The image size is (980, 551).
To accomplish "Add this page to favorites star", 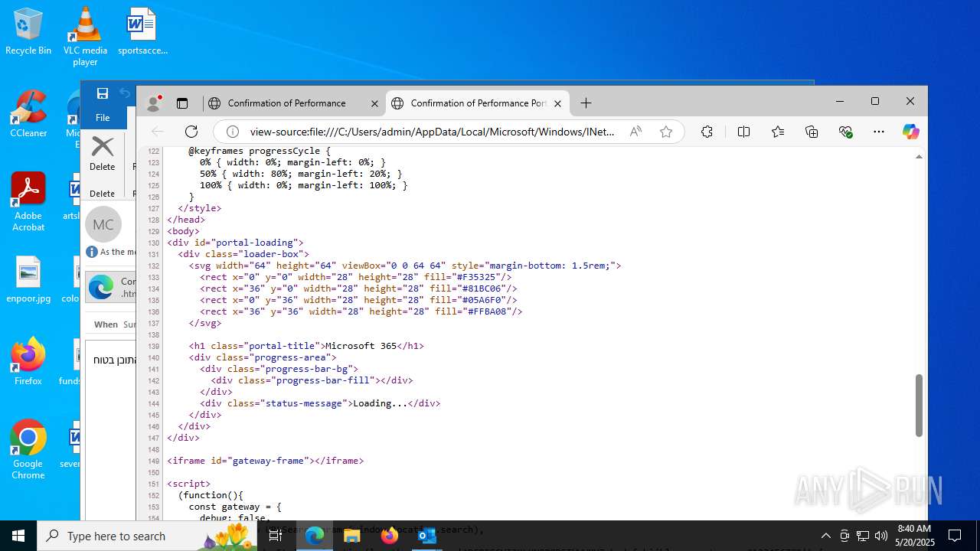I will click(x=666, y=132).
